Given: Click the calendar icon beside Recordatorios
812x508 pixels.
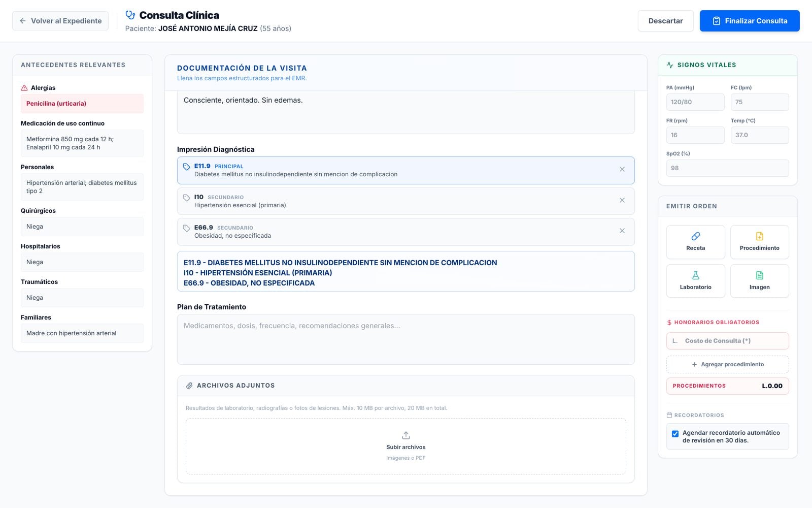Looking at the screenshot, I should pyautogui.click(x=669, y=415).
